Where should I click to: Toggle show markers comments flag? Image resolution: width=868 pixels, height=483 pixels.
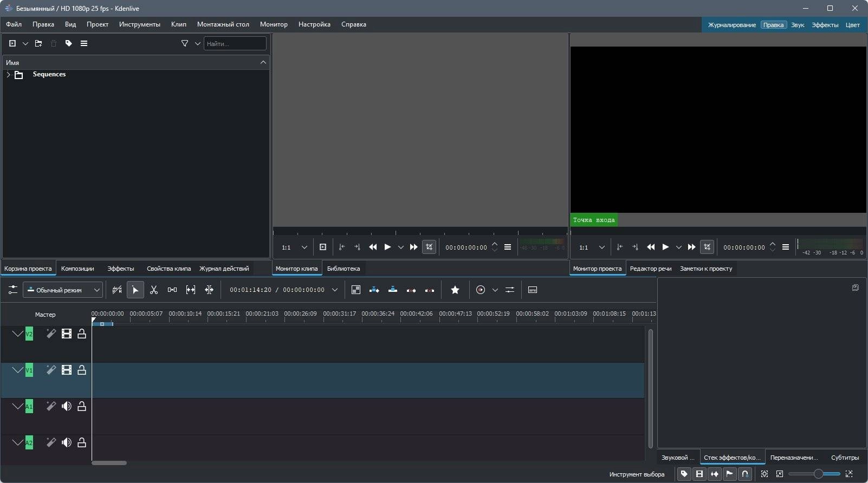[730, 474]
